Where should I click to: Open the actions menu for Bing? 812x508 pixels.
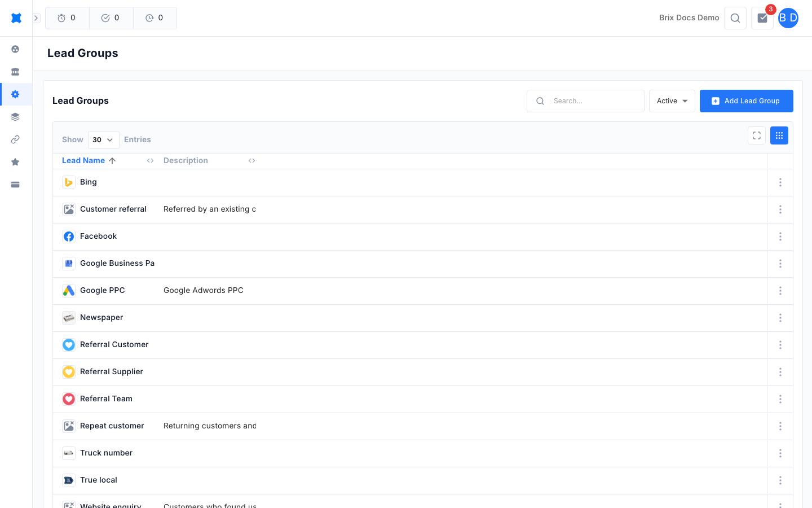tap(780, 182)
